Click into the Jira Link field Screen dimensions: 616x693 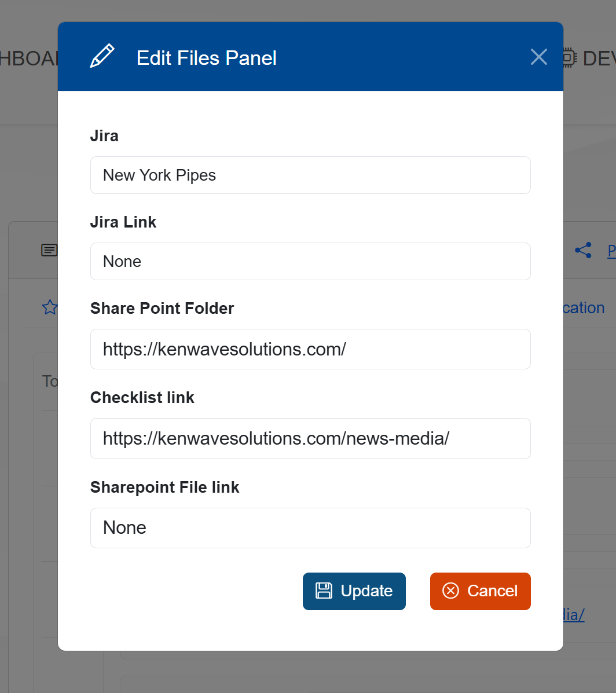tap(310, 261)
